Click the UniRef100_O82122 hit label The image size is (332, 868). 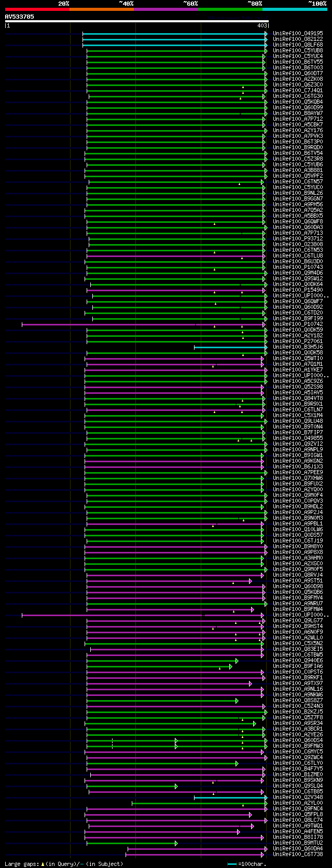tap(298, 39)
